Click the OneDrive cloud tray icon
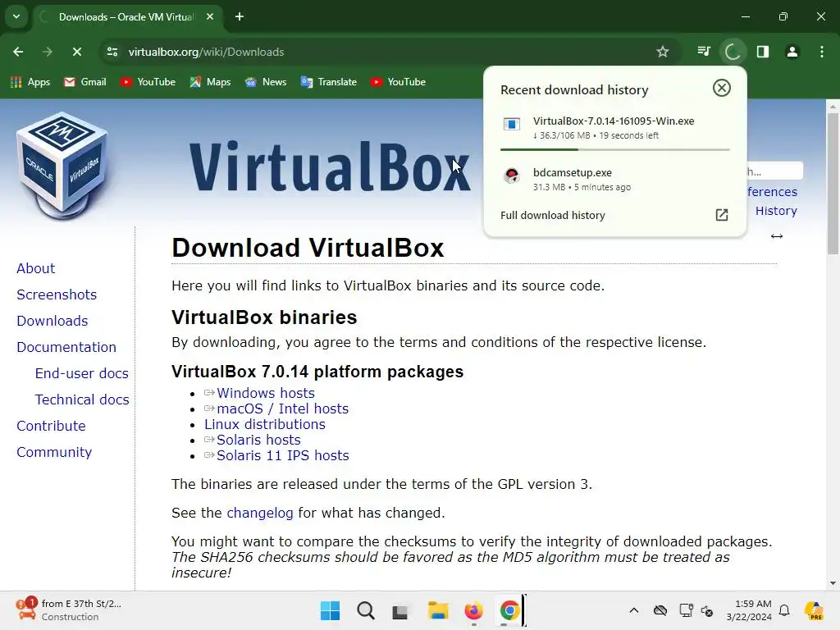Screen dimensions: 840x630 click(660, 610)
